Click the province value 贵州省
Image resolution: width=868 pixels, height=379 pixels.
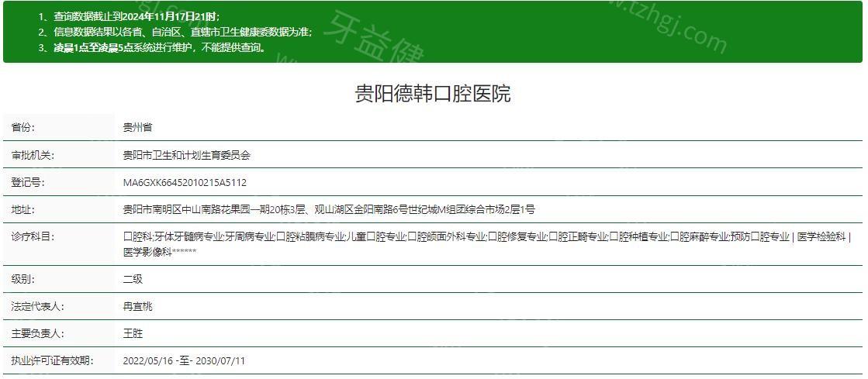click(x=137, y=128)
